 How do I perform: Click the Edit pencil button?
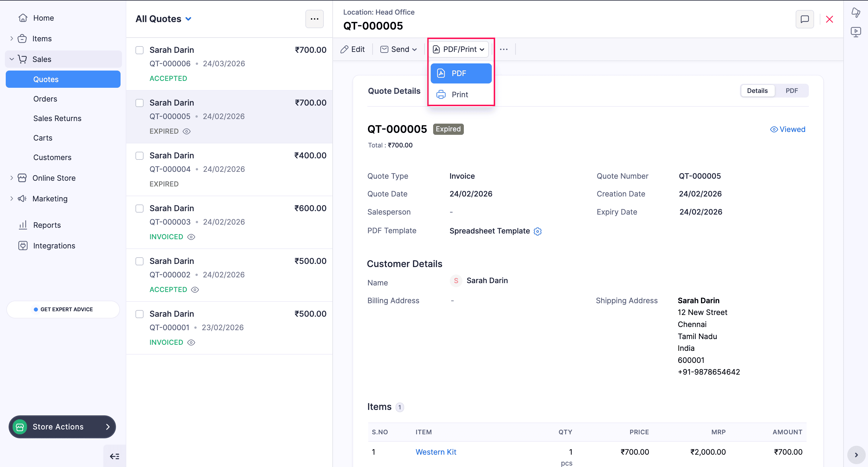(352, 50)
